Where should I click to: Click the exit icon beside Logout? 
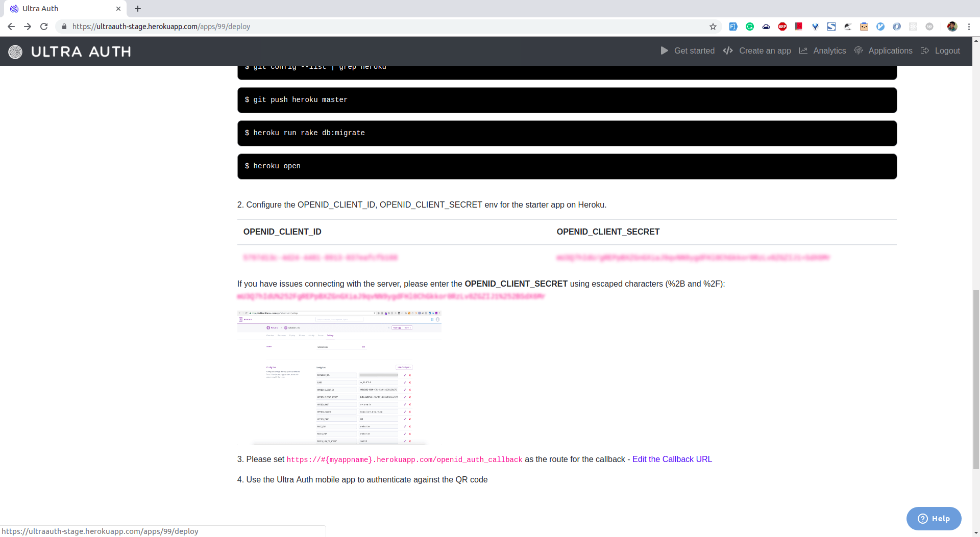926,50
